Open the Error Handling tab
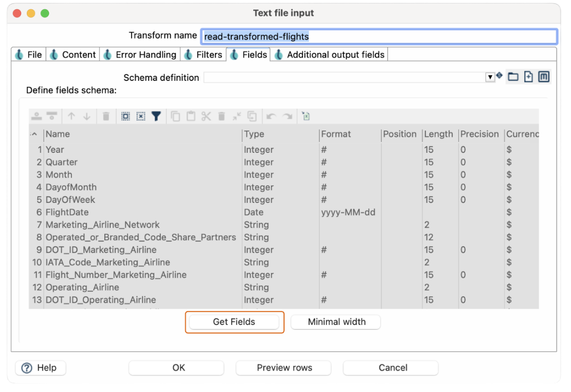571x392 pixels. click(140, 55)
